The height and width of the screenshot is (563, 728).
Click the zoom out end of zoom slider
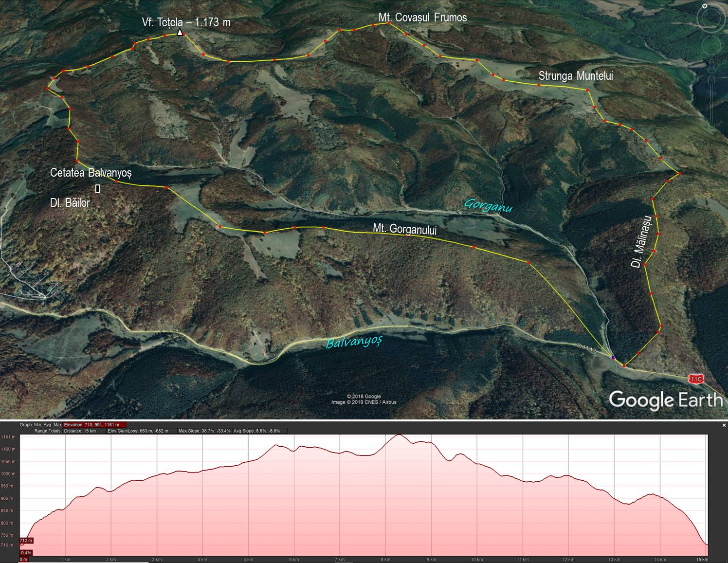click(x=711, y=127)
